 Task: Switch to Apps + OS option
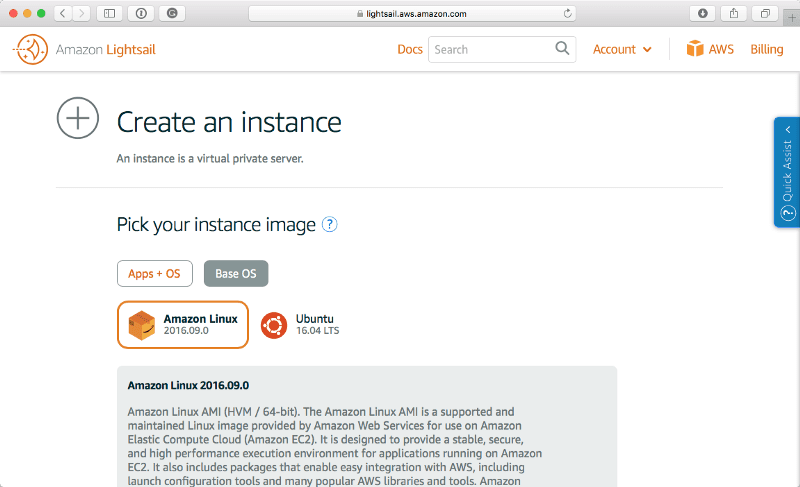[154, 273]
